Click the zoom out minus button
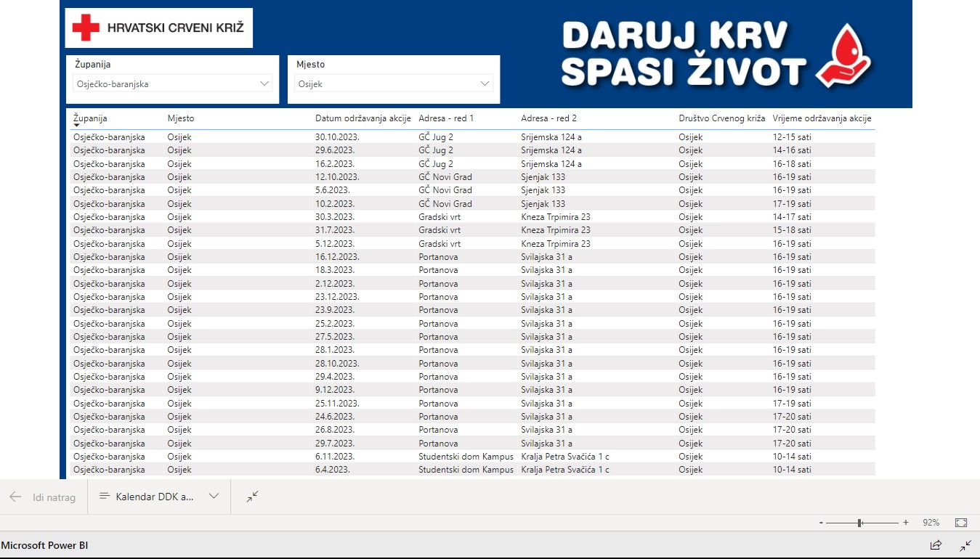Screen dimensions: 980x559 pyautogui.click(x=821, y=523)
